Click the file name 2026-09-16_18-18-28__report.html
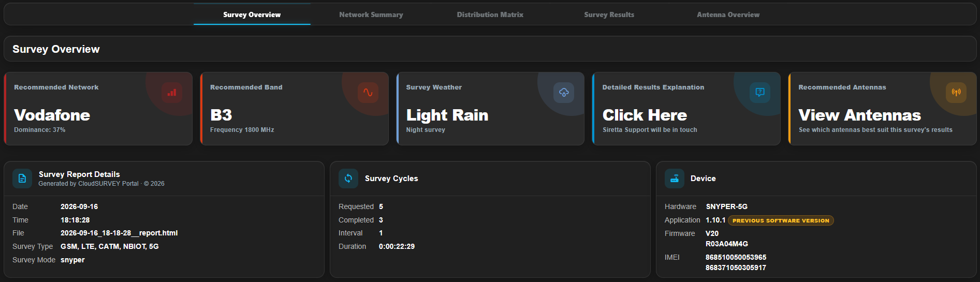 119,233
